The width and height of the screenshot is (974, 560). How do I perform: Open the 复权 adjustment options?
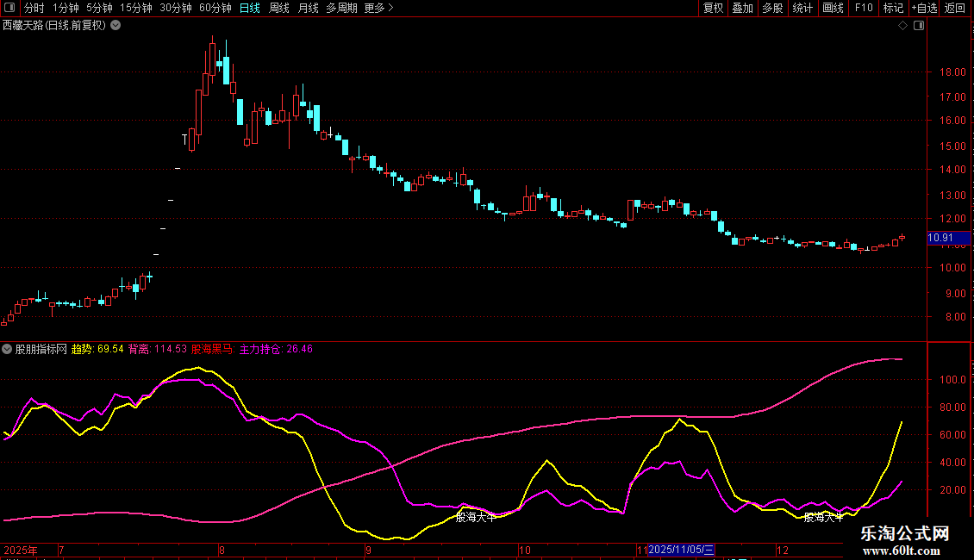pyautogui.click(x=713, y=9)
